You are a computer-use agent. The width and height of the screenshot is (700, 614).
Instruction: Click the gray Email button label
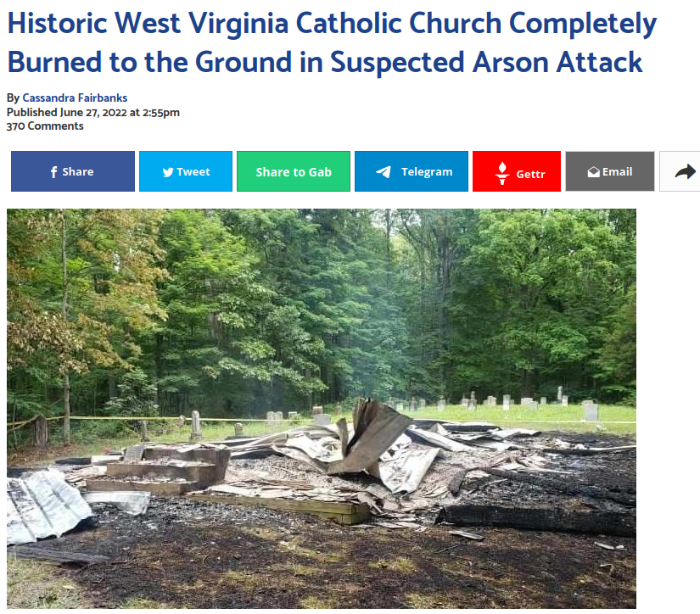pos(617,172)
